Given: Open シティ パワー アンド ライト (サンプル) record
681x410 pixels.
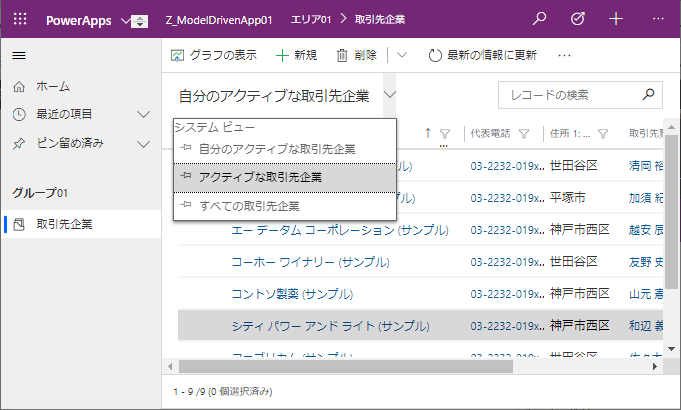Looking at the screenshot, I should click(x=331, y=326).
